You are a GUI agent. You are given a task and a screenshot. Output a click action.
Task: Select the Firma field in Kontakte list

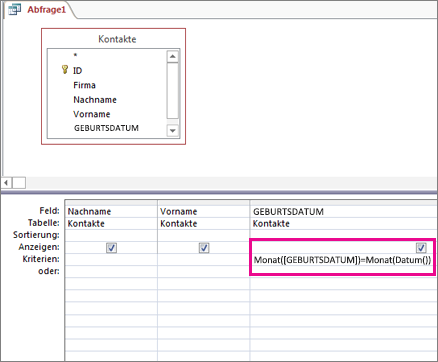(x=84, y=85)
